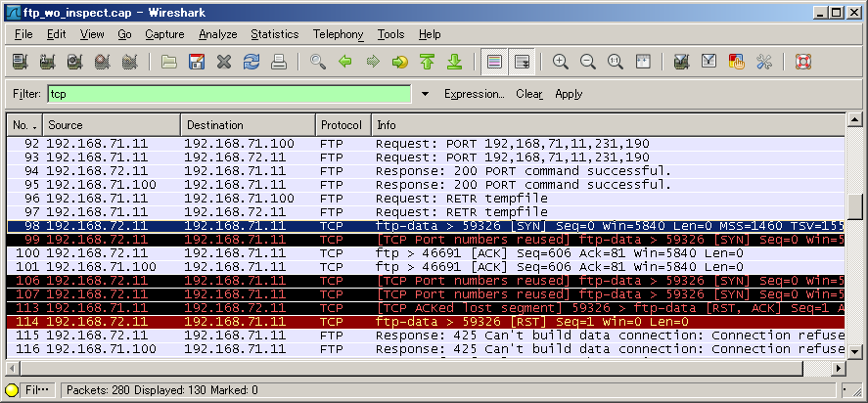
Task: Open expert info yellow status indicator
Action: 12,390
